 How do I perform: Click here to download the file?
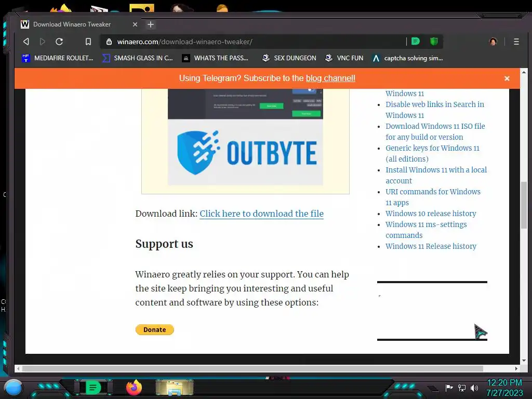tap(261, 214)
